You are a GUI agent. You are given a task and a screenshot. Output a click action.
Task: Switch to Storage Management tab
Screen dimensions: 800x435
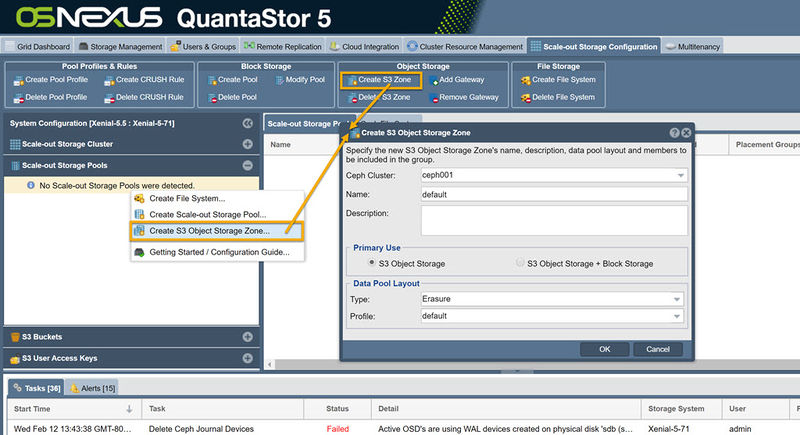coord(120,46)
